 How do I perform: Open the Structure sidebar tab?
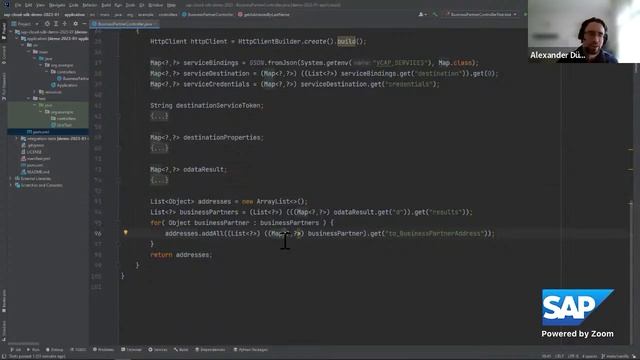coord(4,330)
